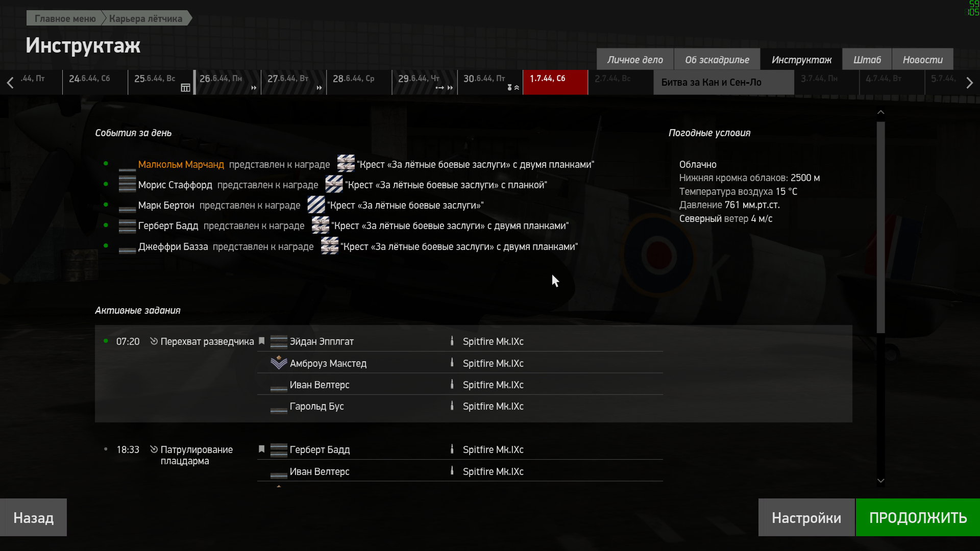Open the Новости tab
Image resolution: width=980 pixels, height=551 pixels.
[922, 60]
